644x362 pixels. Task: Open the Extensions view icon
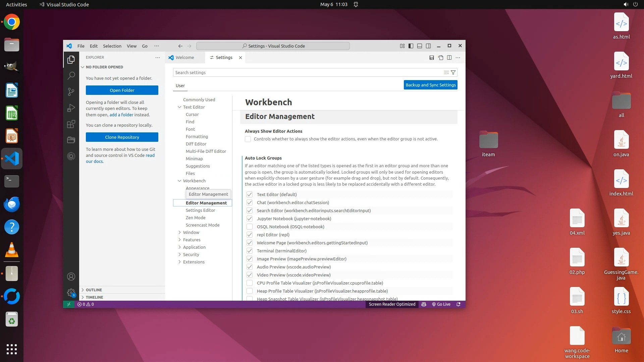pyautogui.click(x=71, y=124)
